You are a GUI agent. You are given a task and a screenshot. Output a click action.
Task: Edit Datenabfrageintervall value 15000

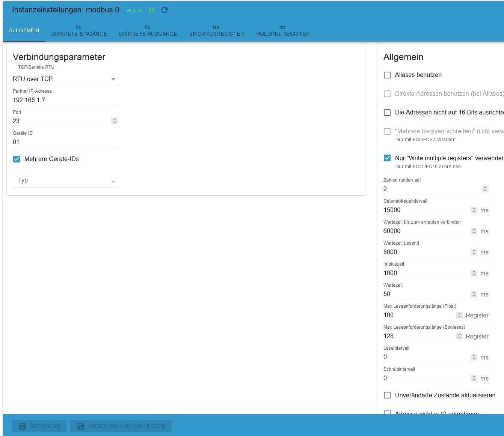[426, 210]
